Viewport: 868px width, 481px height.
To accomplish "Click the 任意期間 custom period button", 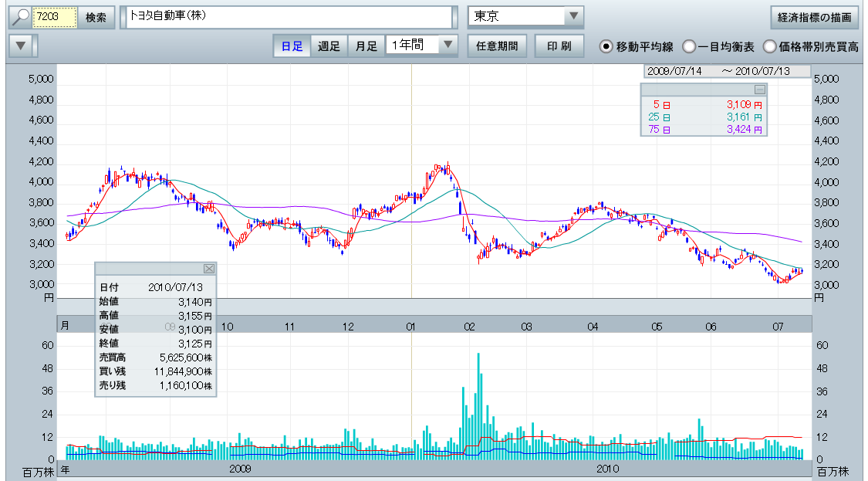I will [x=497, y=46].
